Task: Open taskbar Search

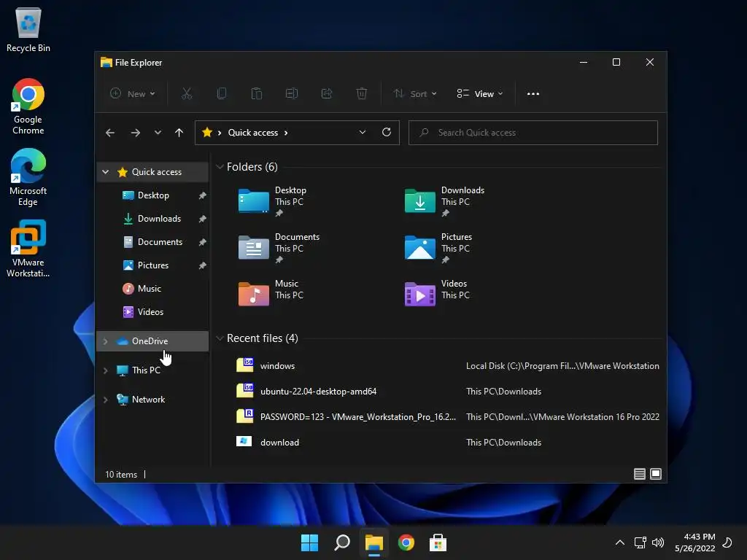Action: 342,542
